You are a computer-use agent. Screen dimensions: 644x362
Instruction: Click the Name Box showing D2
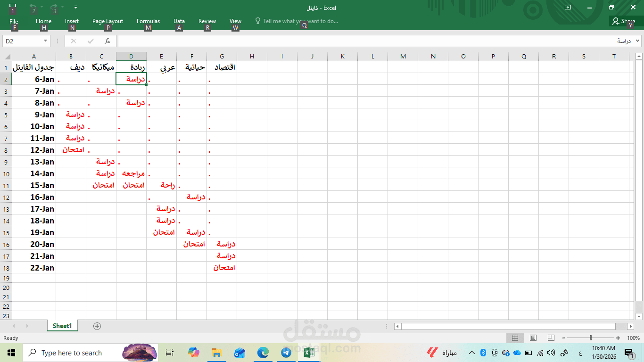pos(23,41)
